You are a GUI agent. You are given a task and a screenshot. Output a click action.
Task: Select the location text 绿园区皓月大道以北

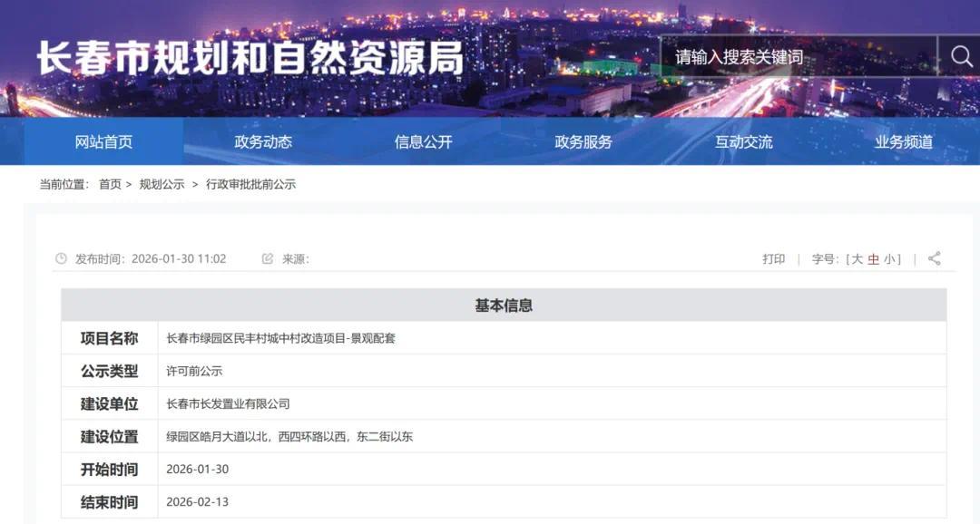(x=218, y=437)
